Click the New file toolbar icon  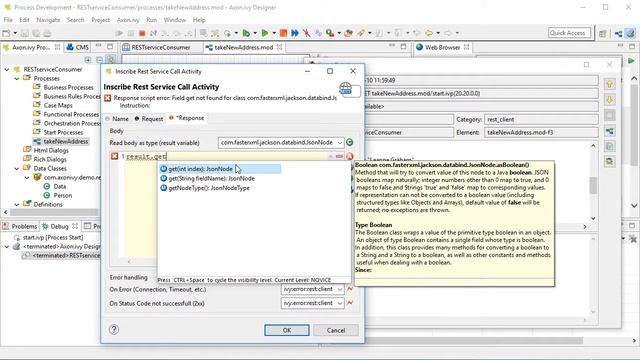(x=6, y=33)
